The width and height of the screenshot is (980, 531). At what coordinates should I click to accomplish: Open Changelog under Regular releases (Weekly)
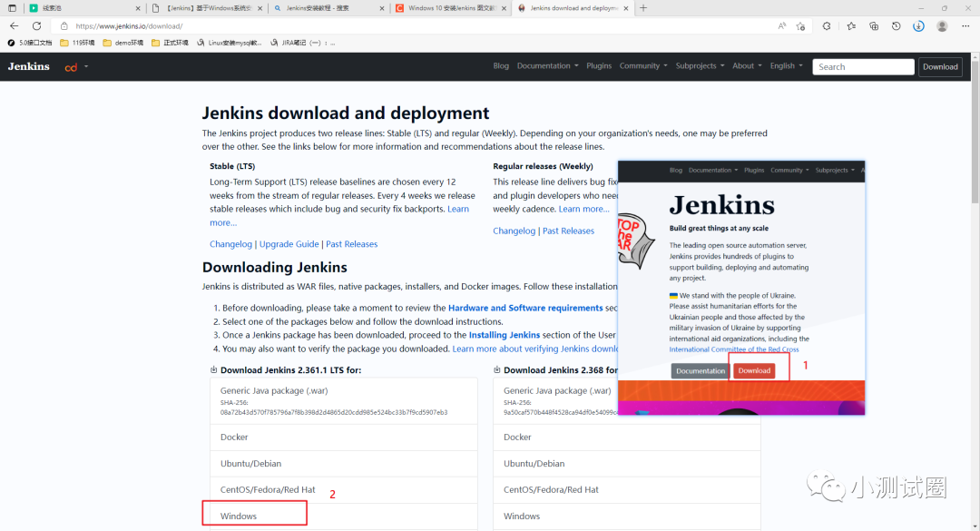click(514, 231)
